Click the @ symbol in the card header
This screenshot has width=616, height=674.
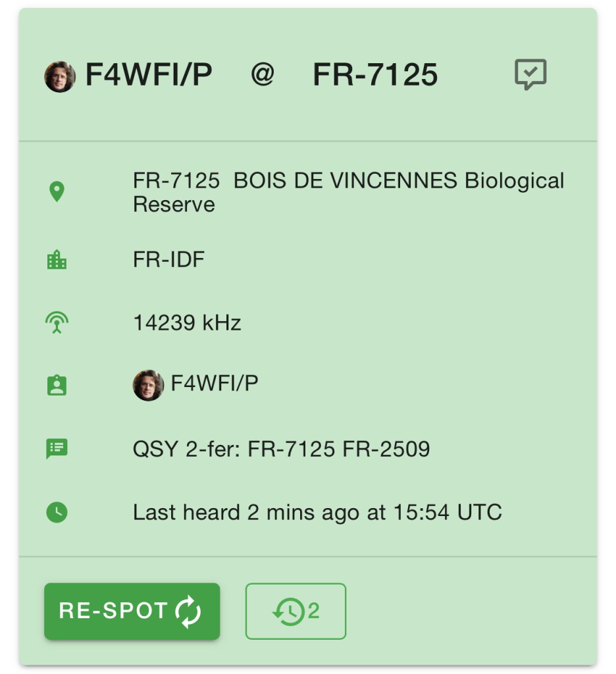click(262, 76)
